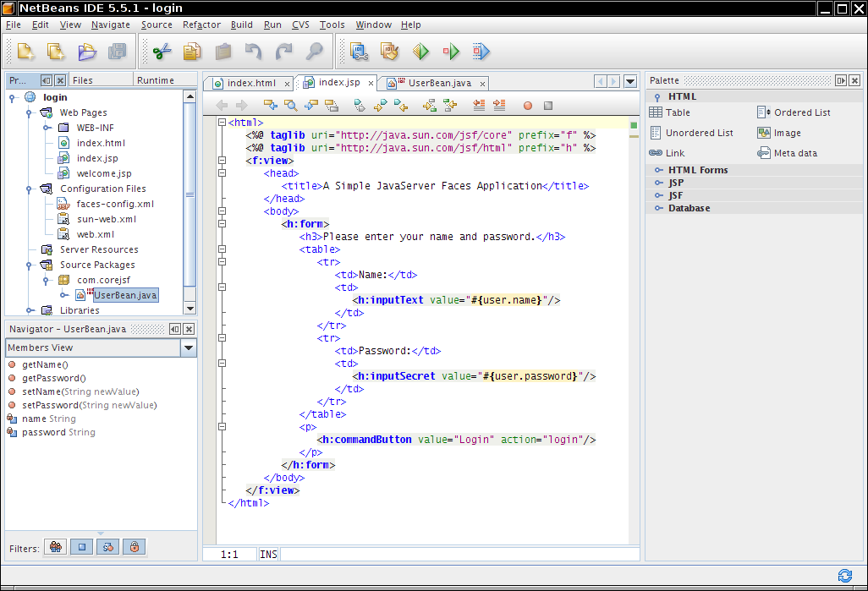Screen dimensions: 868x591
Task: Select Table item in HTML palette
Action: pyautogui.click(x=669, y=112)
